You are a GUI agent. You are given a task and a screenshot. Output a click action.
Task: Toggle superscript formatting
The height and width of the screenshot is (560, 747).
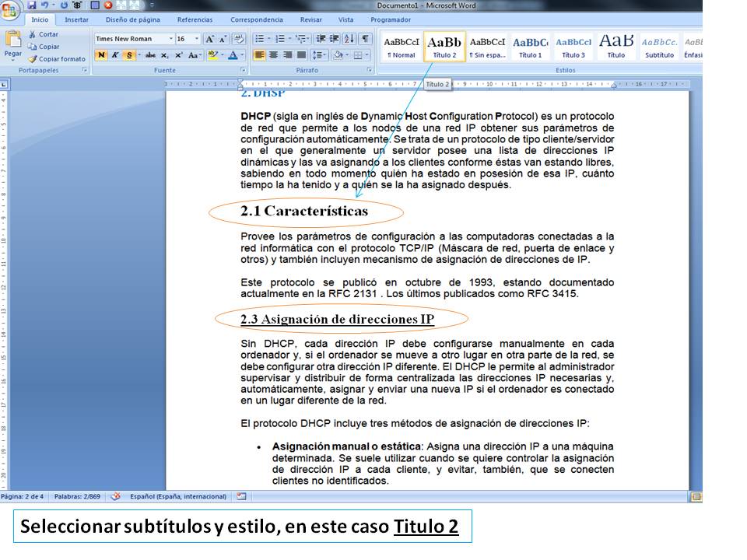pos(179,55)
